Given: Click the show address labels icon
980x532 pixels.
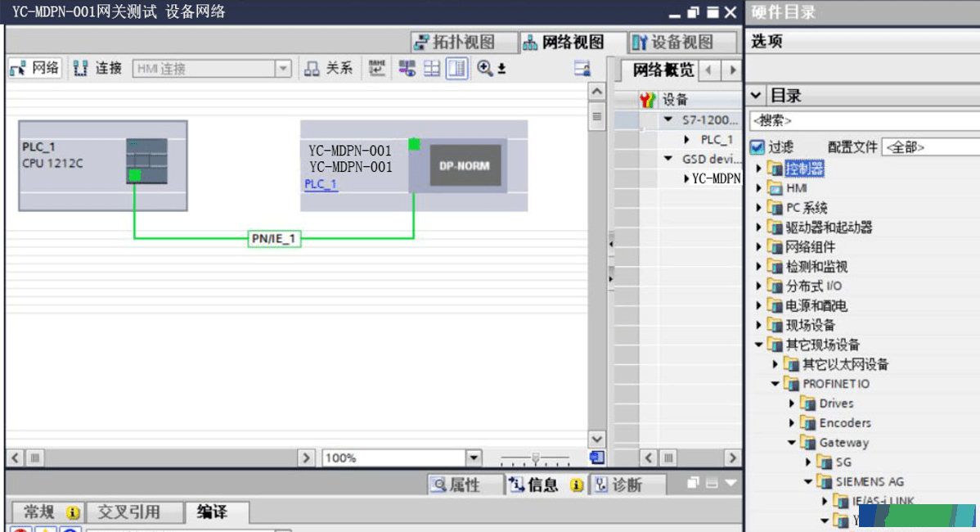Looking at the screenshot, I should (x=377, y=67).
